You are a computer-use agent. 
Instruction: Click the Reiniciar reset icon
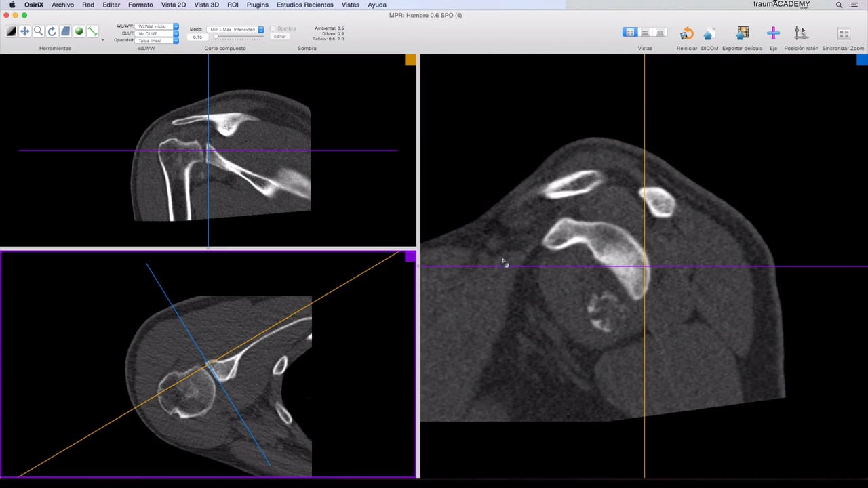(x=686, y=33)
